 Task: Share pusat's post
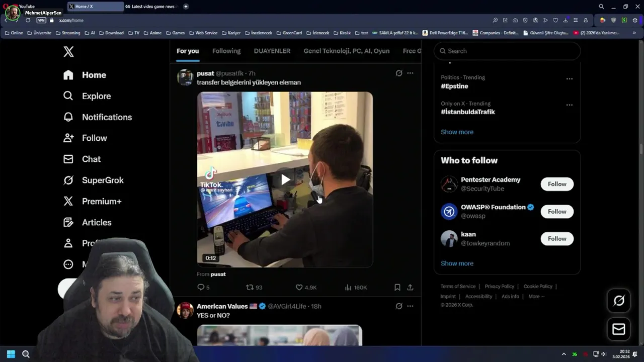click(x=410, y=288)
